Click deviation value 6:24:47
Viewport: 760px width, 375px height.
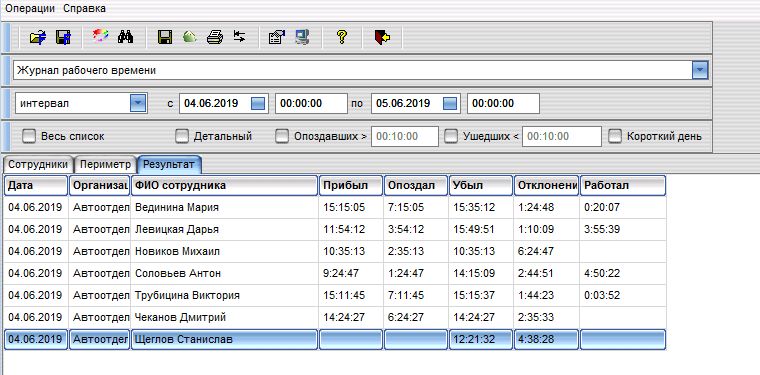click(536, 251)
